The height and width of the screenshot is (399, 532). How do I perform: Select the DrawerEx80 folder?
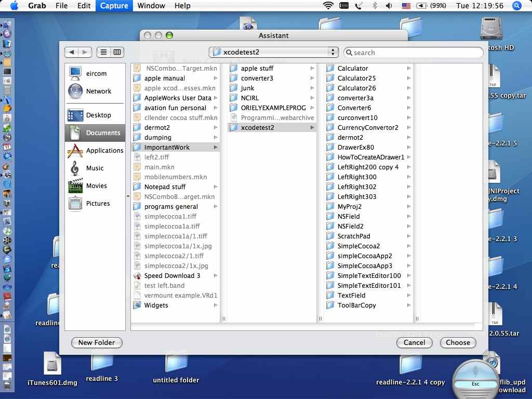point(368,147)
